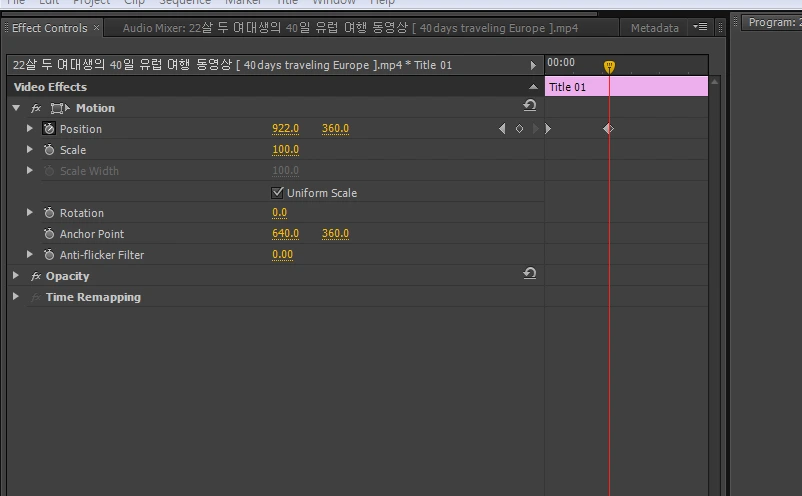
Task: Reset the Opacity effect
Action: coord(529,274)
